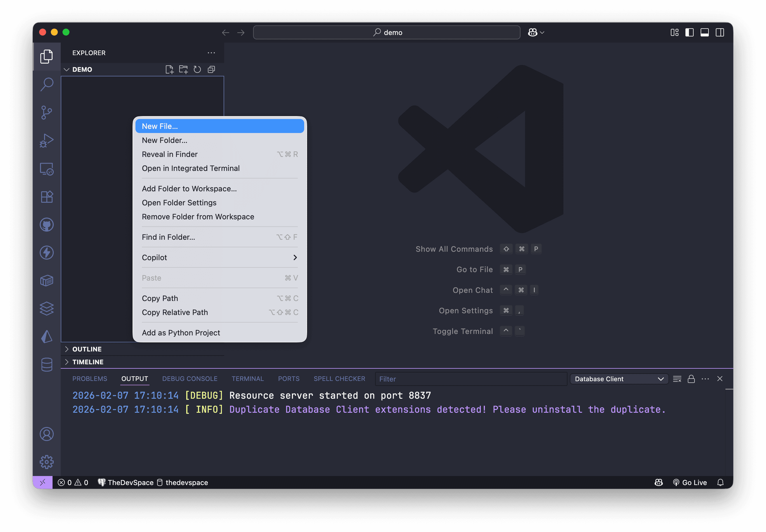Toggle the Primary Side Bar visibility
The height and width of the screenshot is (532, 766).
(689, 32)
